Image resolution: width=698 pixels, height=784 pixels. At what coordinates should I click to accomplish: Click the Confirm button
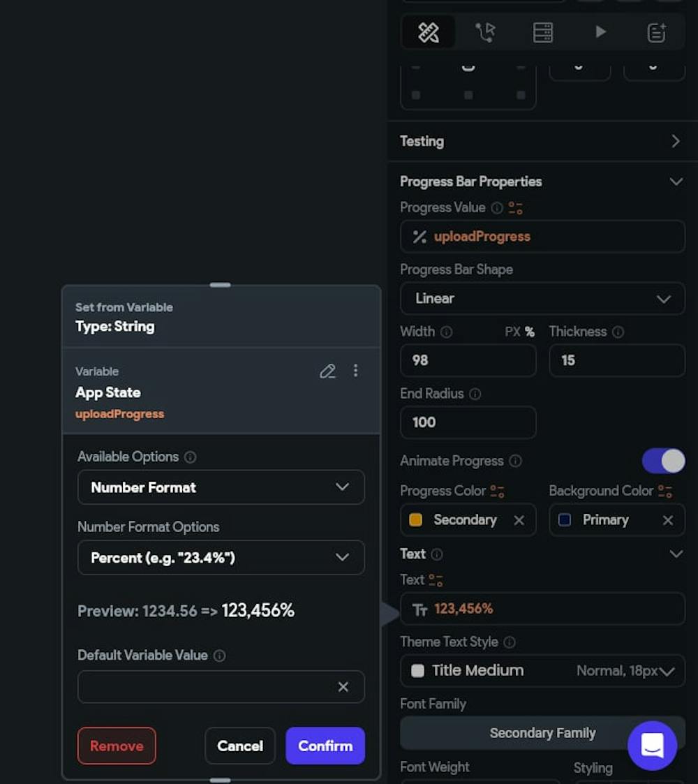[325, 746]
